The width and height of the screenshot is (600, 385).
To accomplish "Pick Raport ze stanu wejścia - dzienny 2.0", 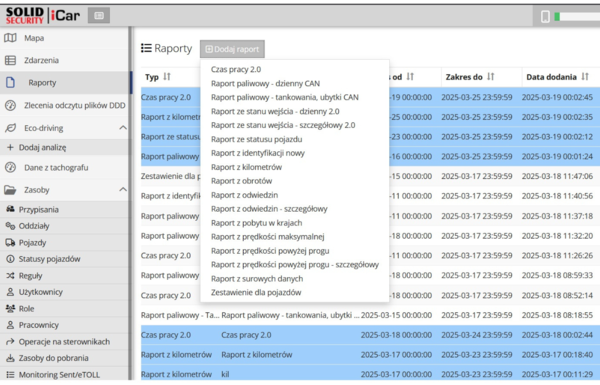I will [275, 111].
